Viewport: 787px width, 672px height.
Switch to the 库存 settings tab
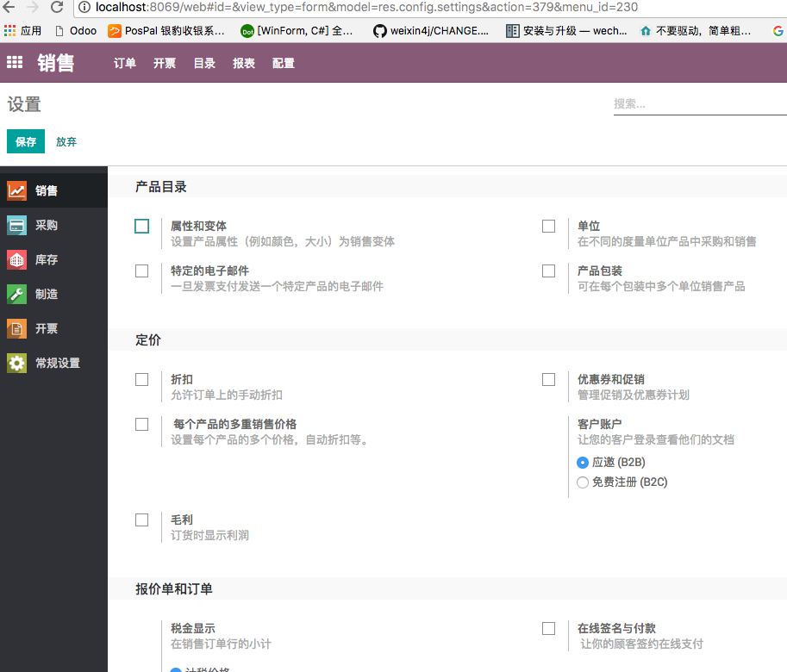[x=53, y=260]
